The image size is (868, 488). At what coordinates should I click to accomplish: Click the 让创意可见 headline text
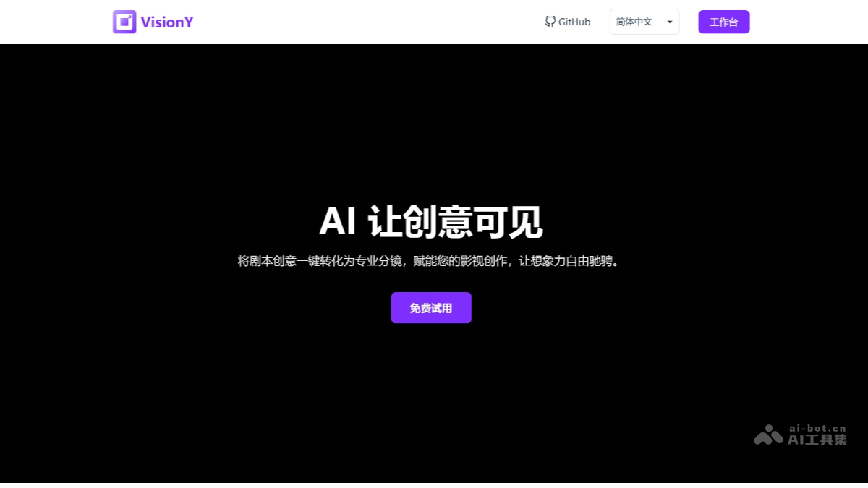click(455, 221)
